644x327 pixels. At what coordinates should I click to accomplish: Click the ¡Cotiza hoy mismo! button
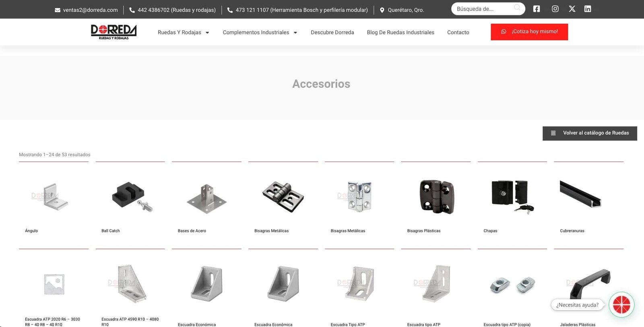pos(529,32)
